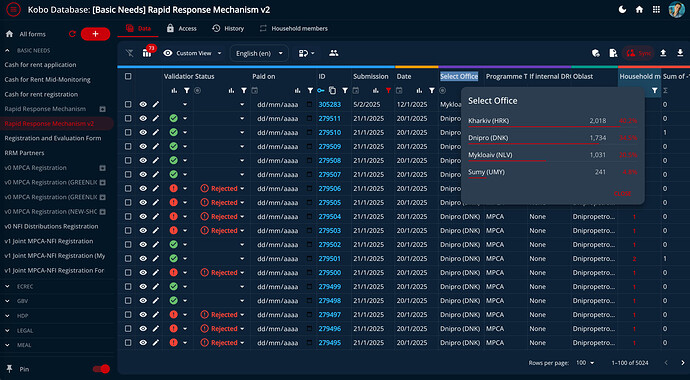Edit row 279509 with pencil icon
Viewport: 690px width, 380px height.
click(x=156, y=146)
